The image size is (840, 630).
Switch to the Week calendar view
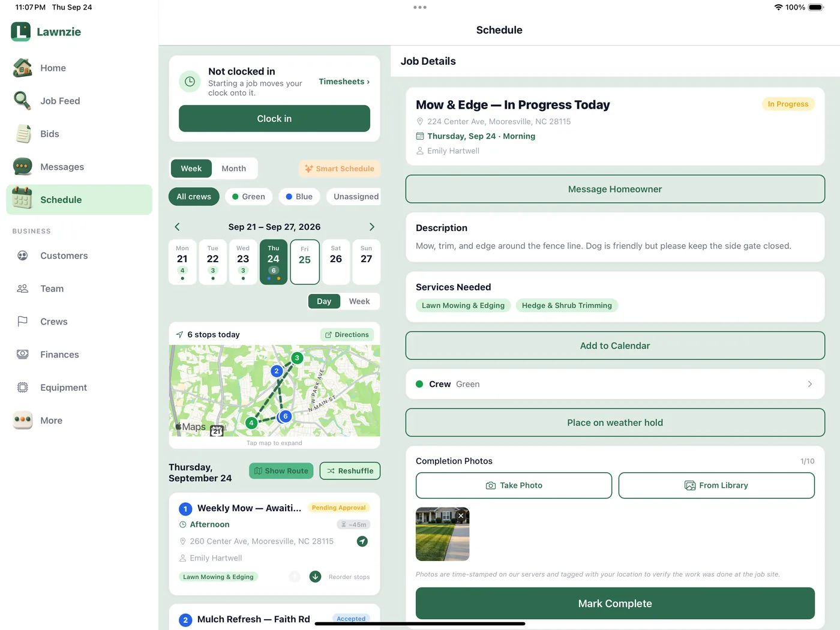(x=191, y=169)
